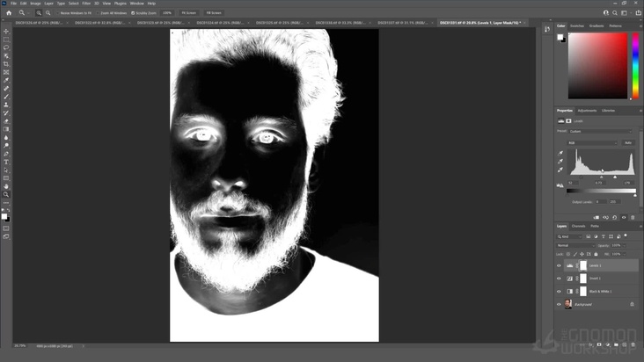Switch to the Adjustments tab
Screen dimensions: 644x362
(x=587, y=111)
